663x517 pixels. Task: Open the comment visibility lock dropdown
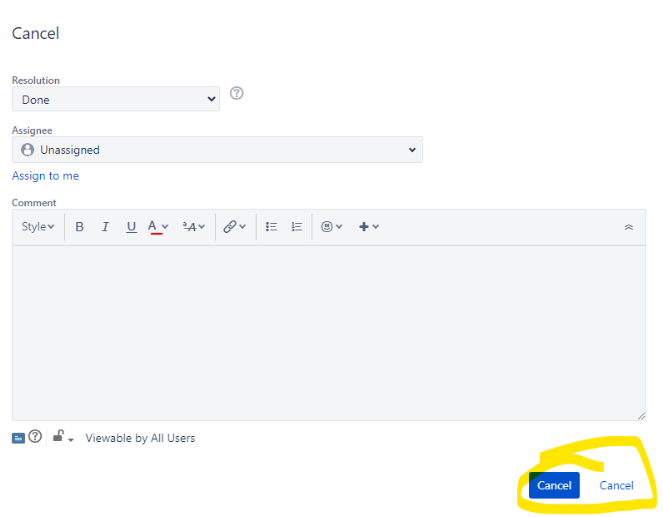point(63,437)
